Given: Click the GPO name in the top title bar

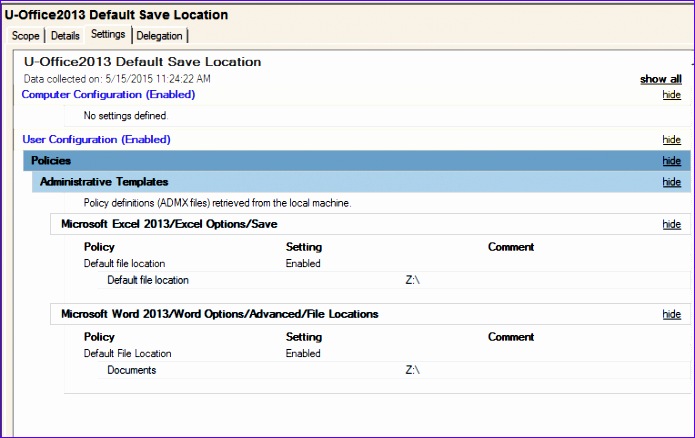Looking at the screenshot, I should [116, 15].
